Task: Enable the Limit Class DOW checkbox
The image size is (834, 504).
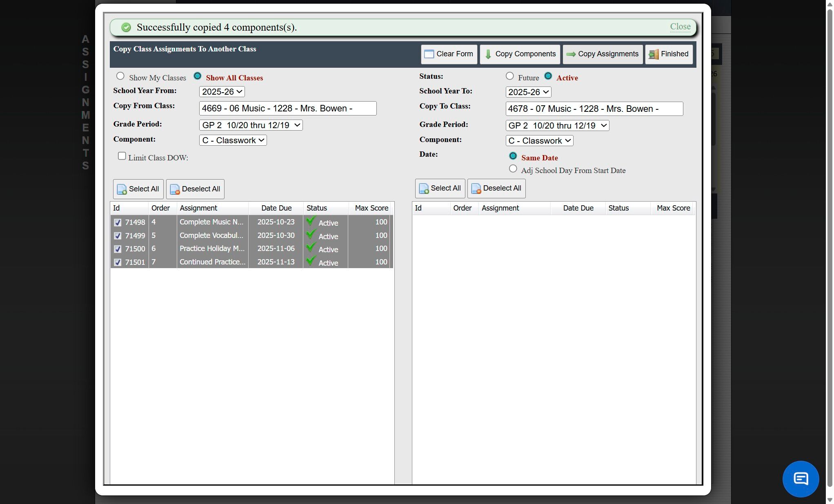Action: (x=122, y=156)
